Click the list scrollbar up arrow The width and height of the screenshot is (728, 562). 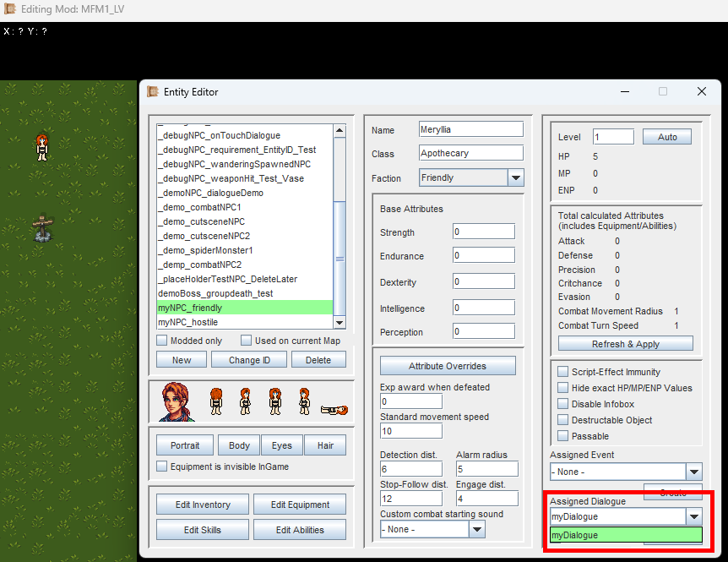340,131
